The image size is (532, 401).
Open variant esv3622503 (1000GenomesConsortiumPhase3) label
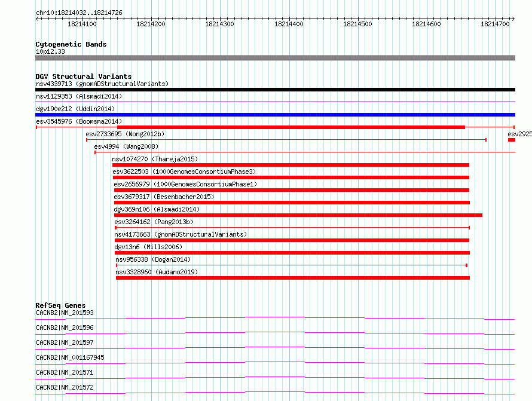[x=184, y=172]
